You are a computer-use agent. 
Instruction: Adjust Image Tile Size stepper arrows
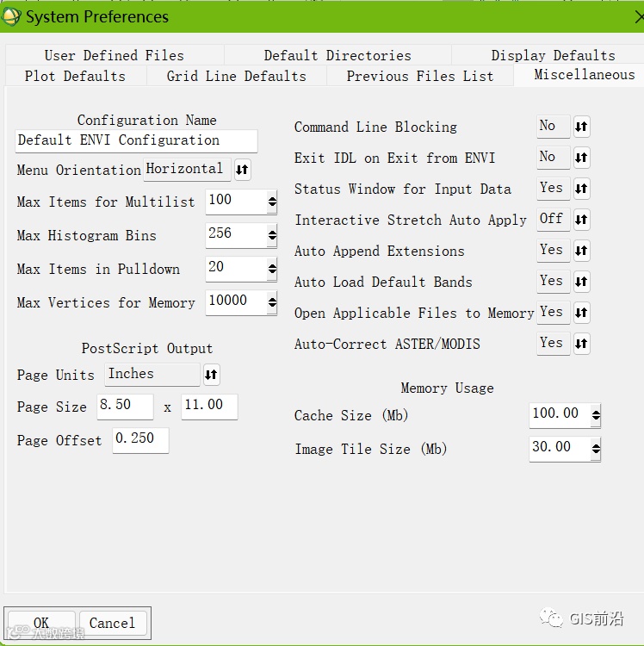tap(596, 449)
